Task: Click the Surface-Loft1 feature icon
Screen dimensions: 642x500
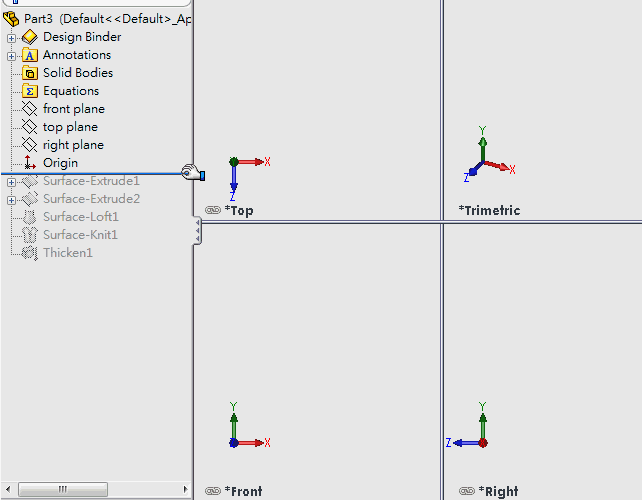Action: (29, 217)
